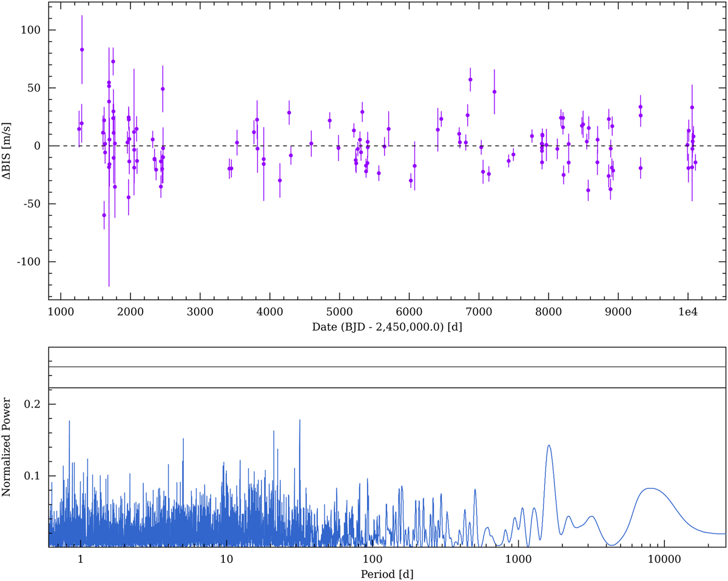728x581 pixels.
Task: Click the 5000 tick label on date axis
Action: (339, 312)
